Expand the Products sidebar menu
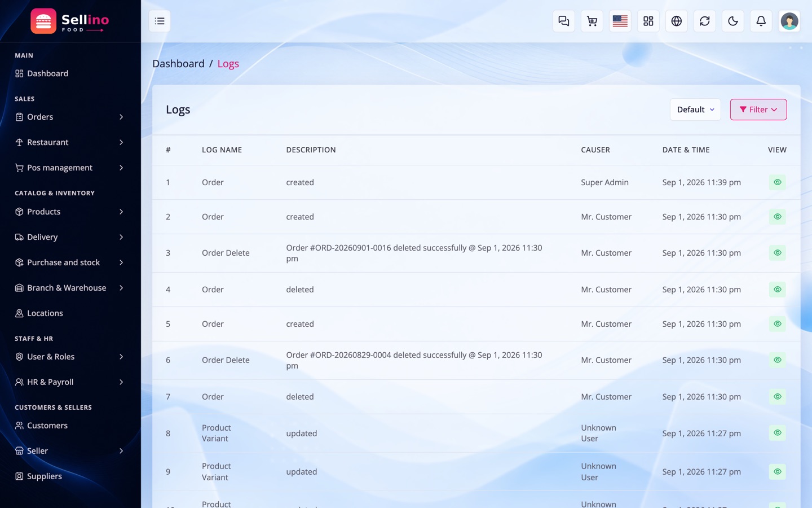Screen dimensions: 812x508 [x=70, y=212]
